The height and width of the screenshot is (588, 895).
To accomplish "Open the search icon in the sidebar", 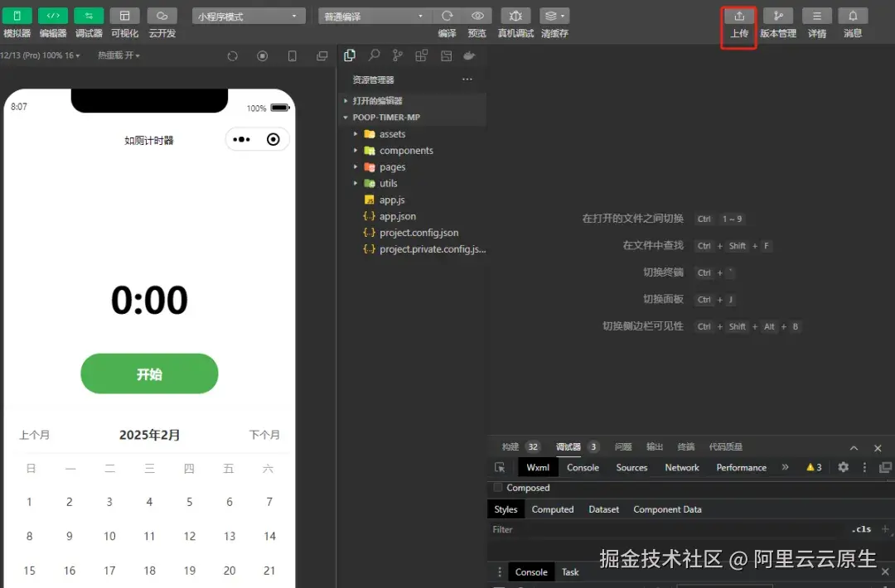I will [x=374, y=55].
